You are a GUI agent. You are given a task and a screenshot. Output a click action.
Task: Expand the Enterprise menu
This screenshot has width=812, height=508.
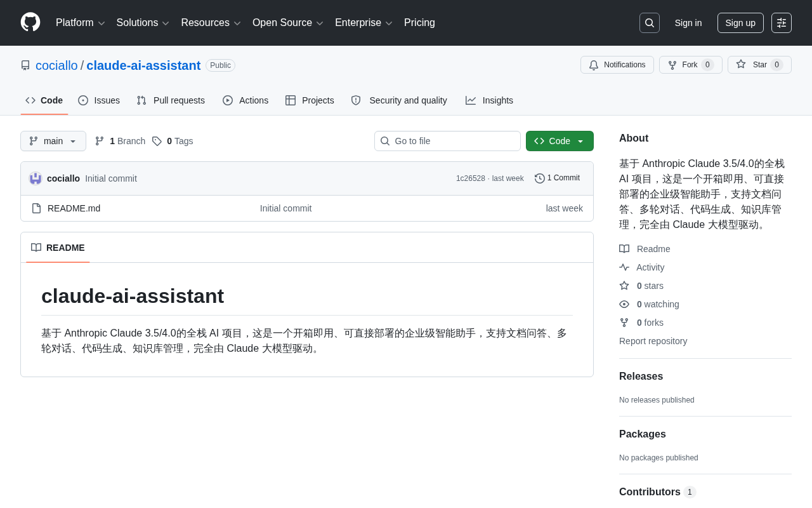(x=363, y=23)
